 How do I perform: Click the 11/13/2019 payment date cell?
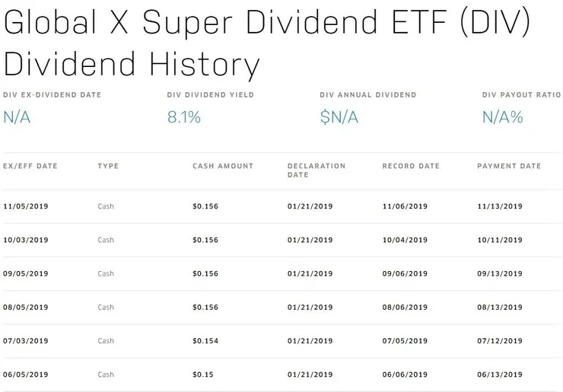coord(500,206)
